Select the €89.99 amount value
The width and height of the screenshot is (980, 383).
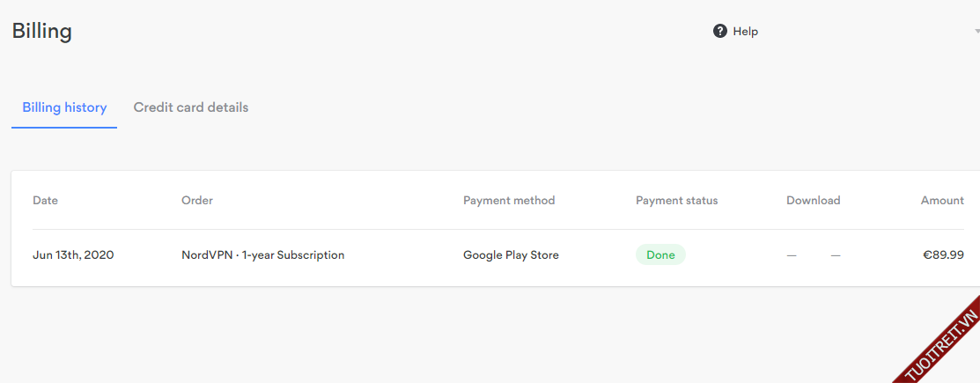coord(943,255)
